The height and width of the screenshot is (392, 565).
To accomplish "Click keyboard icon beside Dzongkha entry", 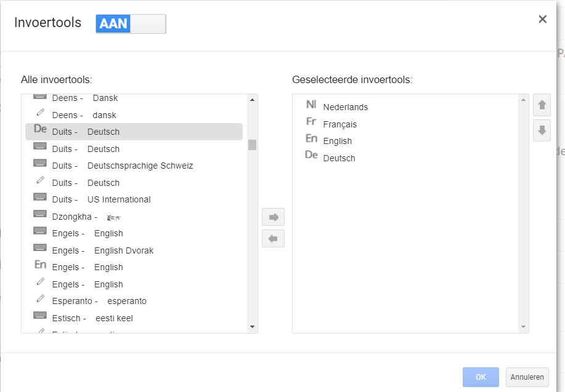I will (40, 214).
